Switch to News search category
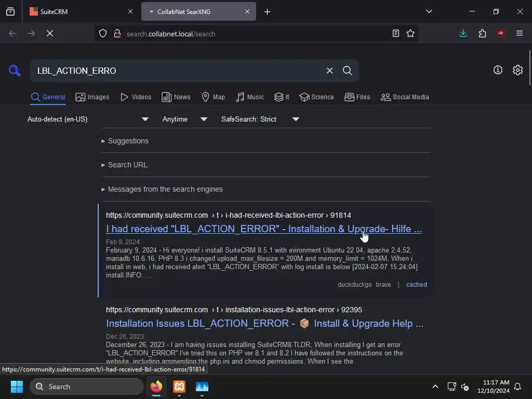 coord(176,97)
